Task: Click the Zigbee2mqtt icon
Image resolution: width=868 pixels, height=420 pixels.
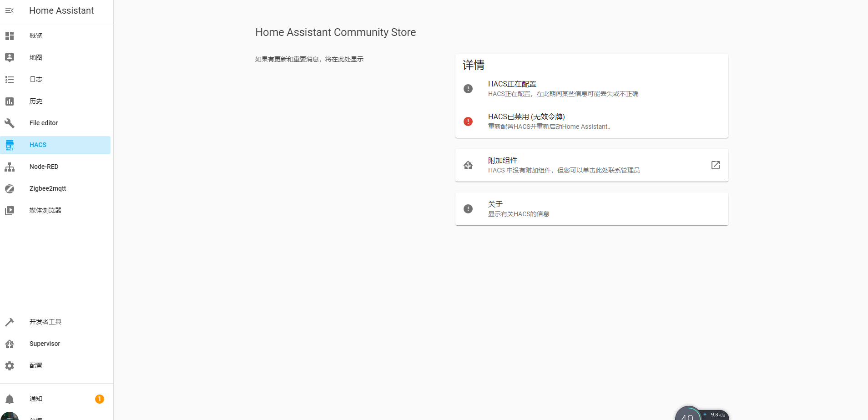Action: click(x=10, y=188)
